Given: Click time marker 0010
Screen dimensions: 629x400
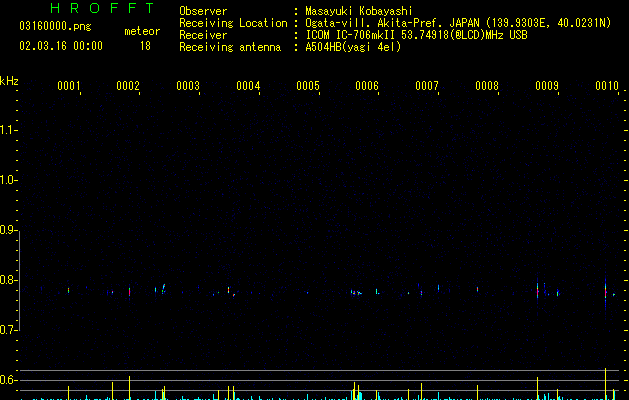Looking at the screenshot, I should [607, 86].
